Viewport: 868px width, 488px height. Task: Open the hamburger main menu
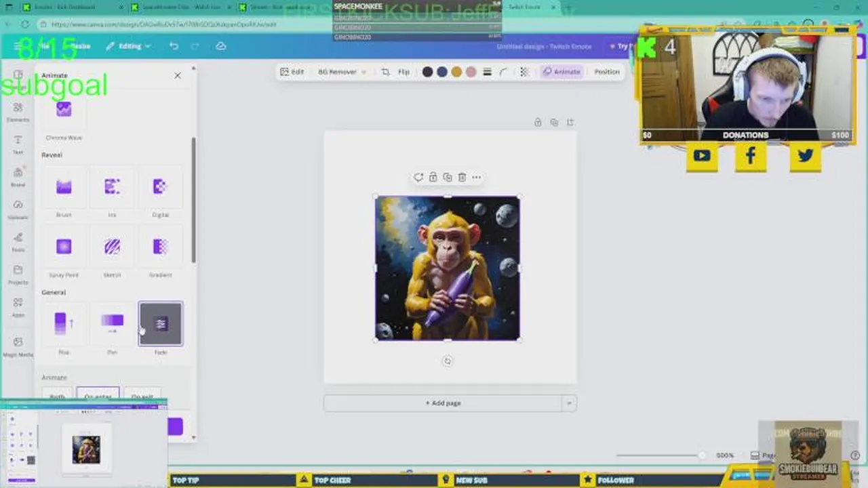[x=17, y=46]
